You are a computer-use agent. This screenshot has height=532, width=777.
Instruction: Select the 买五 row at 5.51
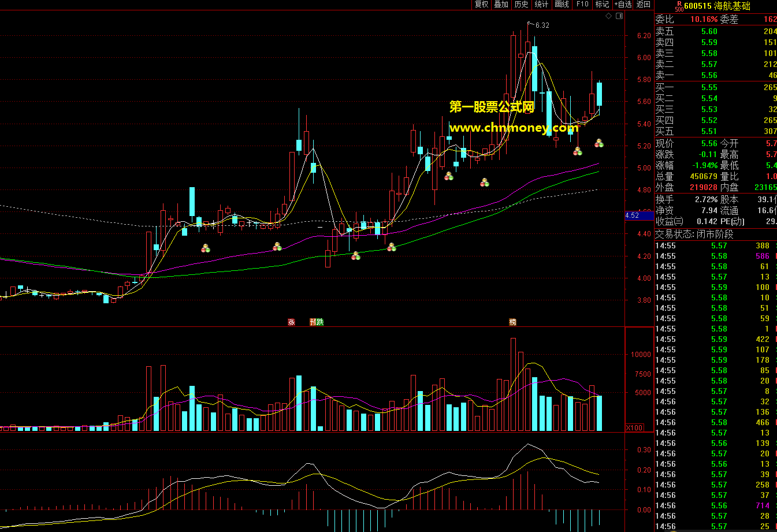tap(716, 131)
